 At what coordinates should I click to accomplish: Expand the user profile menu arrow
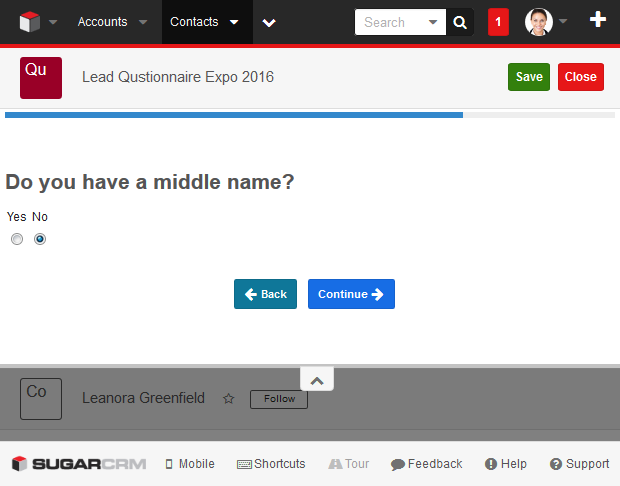(563, 21)
